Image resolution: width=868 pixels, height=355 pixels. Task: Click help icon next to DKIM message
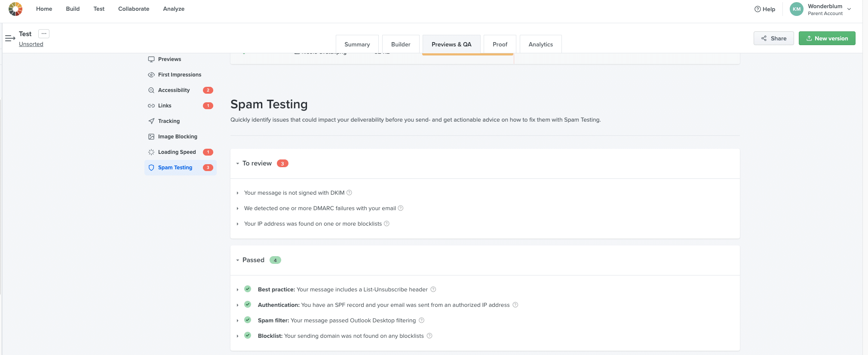(349, 193)
